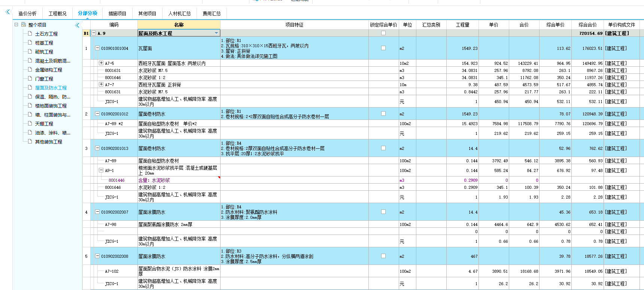
Task: Switch to the 造价分析 tab
Action: 28,13
